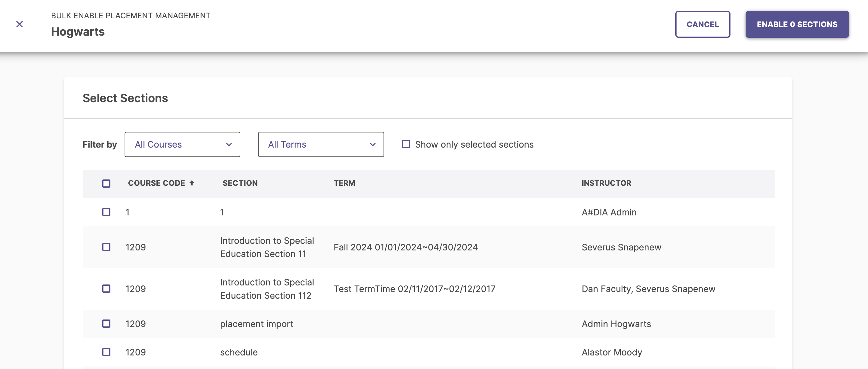Click Introduction to Special Education Section 11
This screenshot has height=369, width=868.
point(267,247)
